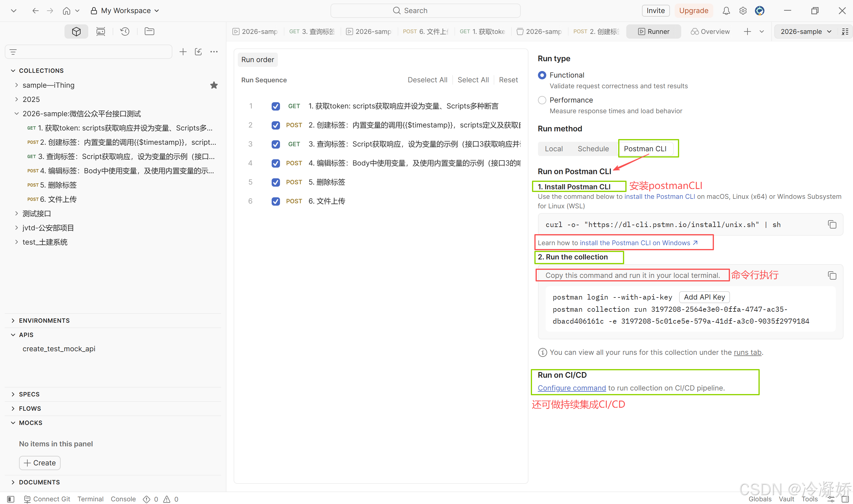This screenshot has width=853, height=504.
Task: Open the My Workspace dropdown
Action: 125,11
